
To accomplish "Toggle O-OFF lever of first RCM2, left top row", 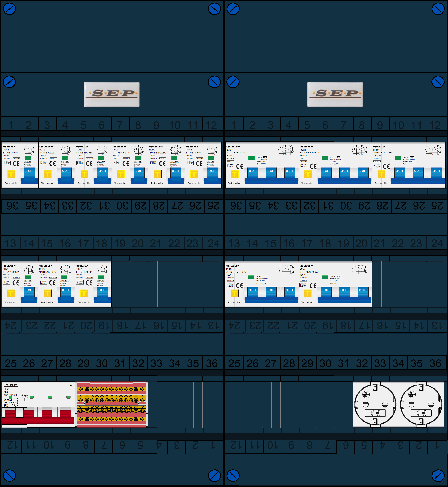I will coord(29,175).
